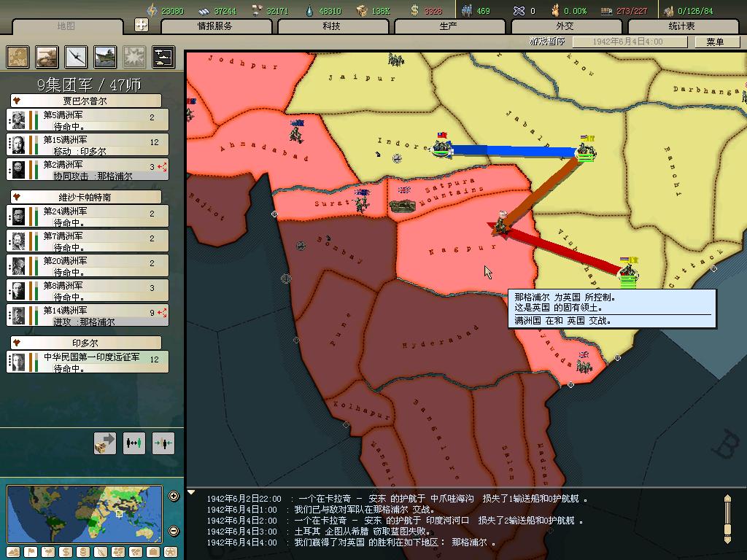Collapse the 贾巴尔普尔 province army group
Image resolution: width=747 pixels, height=560 pixels.
17,101
